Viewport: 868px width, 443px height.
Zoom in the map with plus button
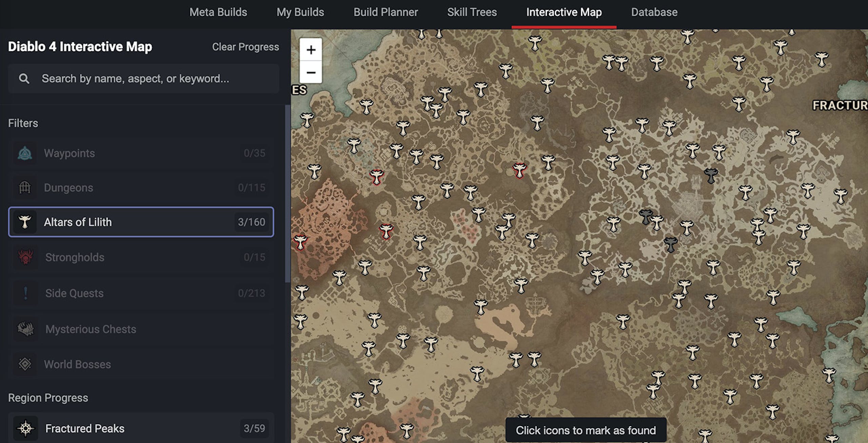point(311,50)
